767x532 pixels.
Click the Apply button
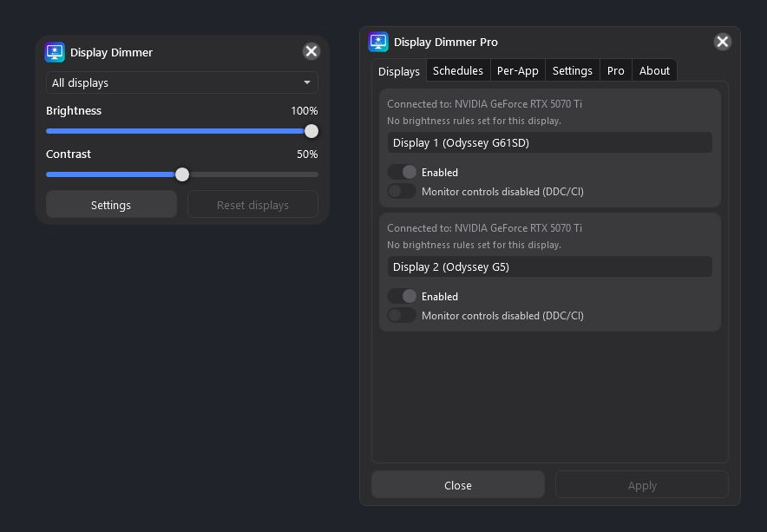tap(642, 485)
